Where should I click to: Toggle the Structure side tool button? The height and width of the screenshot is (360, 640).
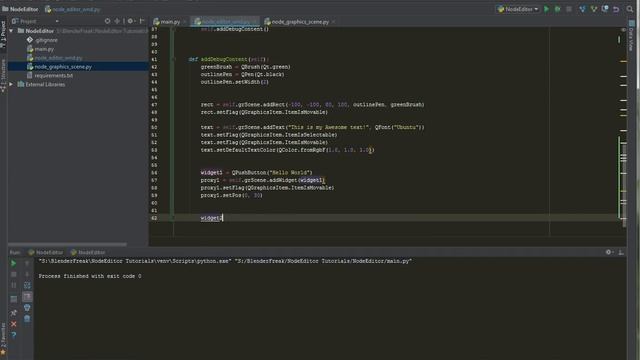click(3, 76)
